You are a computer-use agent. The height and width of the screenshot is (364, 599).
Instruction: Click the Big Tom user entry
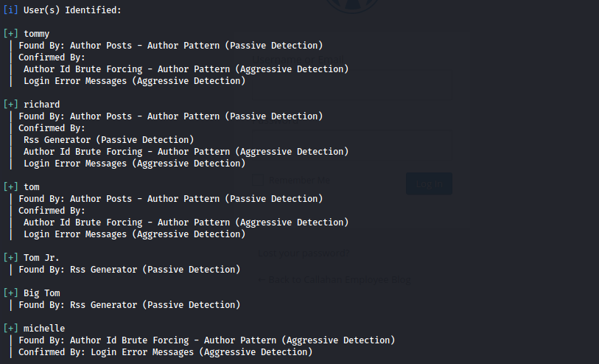coord(41,293)
